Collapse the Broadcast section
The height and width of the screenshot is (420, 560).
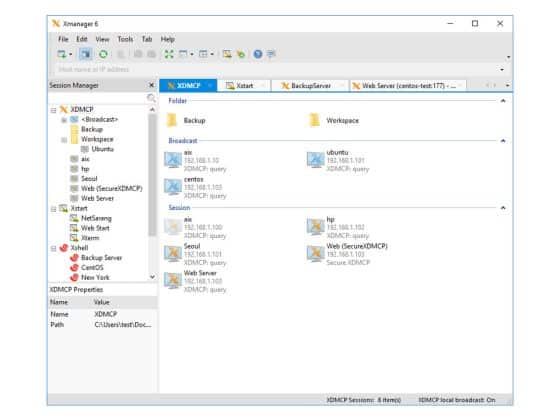[x=503, y=141]
